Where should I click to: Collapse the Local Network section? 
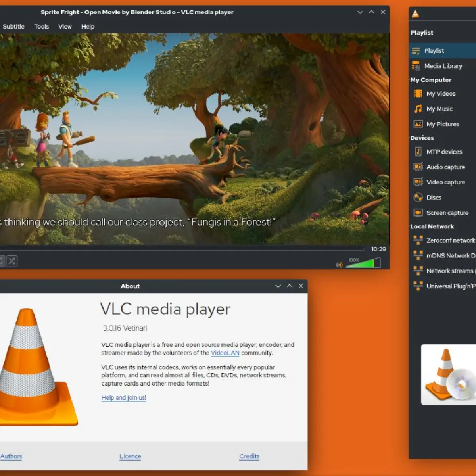point(432,226)
